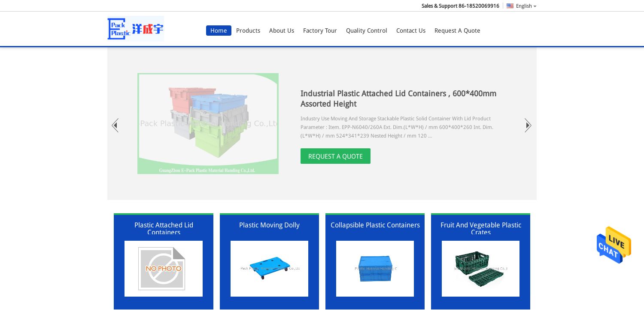The width and height of the screenshot is (644, 325).
Task: Click the US flag next to English
Action: [510, 6]
